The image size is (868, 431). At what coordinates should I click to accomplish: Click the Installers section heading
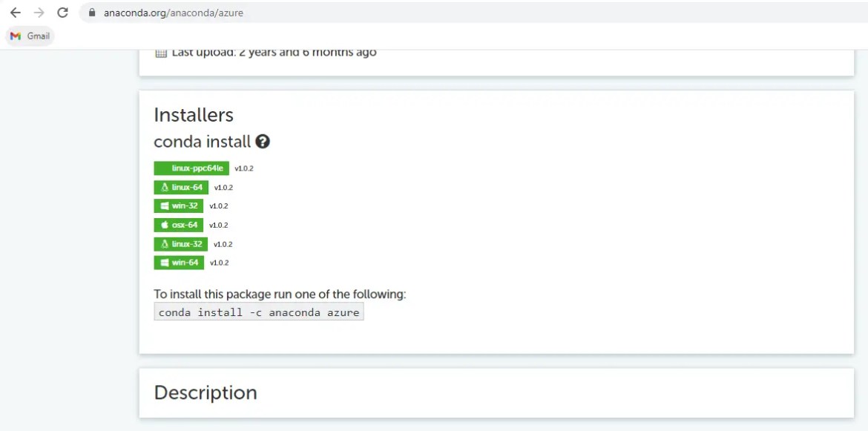point(194,115)
